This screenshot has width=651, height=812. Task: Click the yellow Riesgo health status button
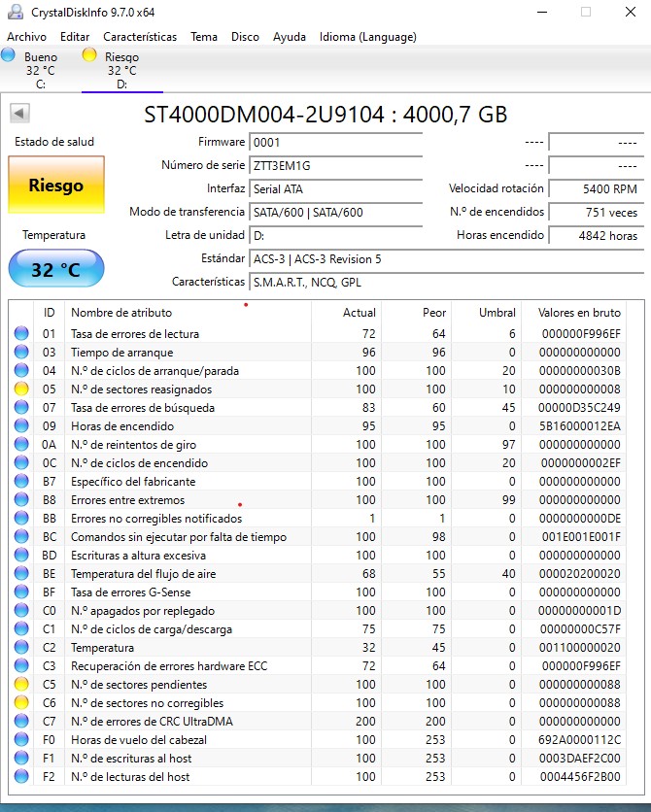(x=56, y=185)
